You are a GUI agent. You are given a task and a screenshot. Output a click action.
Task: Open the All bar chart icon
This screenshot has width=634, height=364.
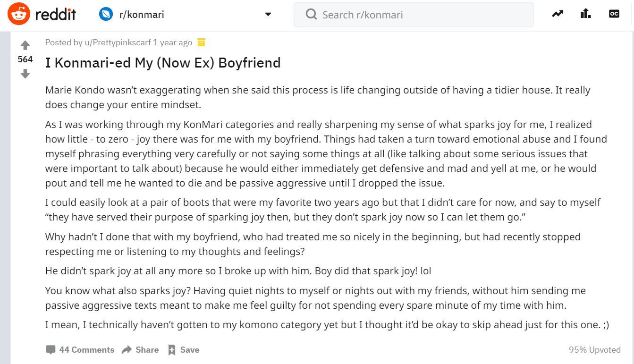586,14
